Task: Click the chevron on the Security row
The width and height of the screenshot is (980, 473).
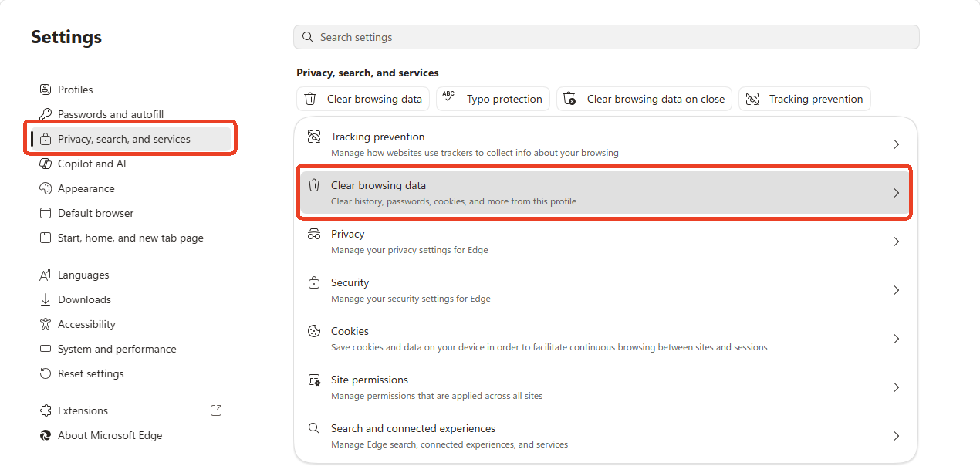Action: 896,290
